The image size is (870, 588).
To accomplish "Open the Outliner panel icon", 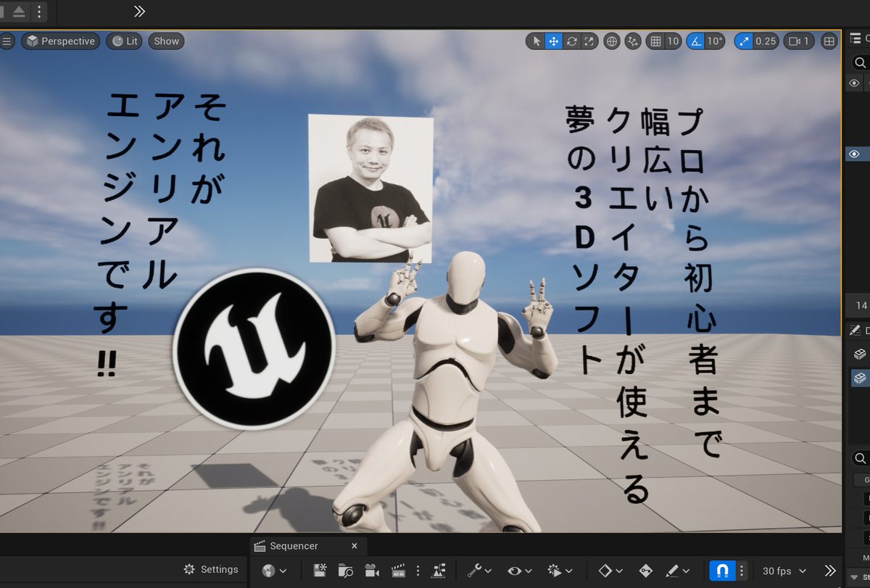I will pyautogui.click(x=855, y=38).
